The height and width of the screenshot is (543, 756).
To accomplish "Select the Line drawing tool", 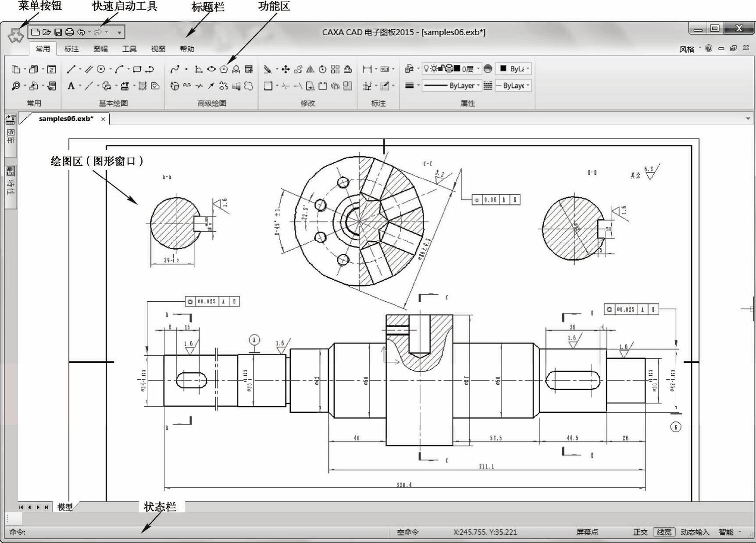I will 71,69.
